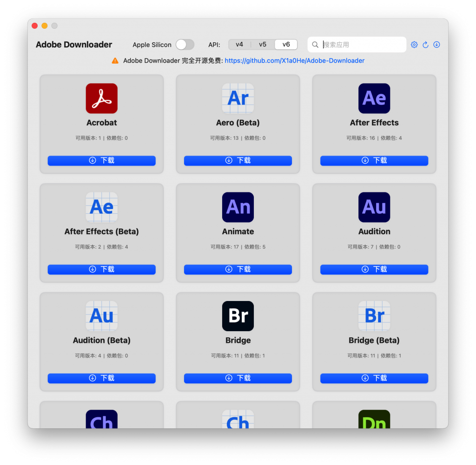The width and height of the screenshot is (476, 465).
Task: Refresh the app list with the reload icon
Action: (425, 45)
